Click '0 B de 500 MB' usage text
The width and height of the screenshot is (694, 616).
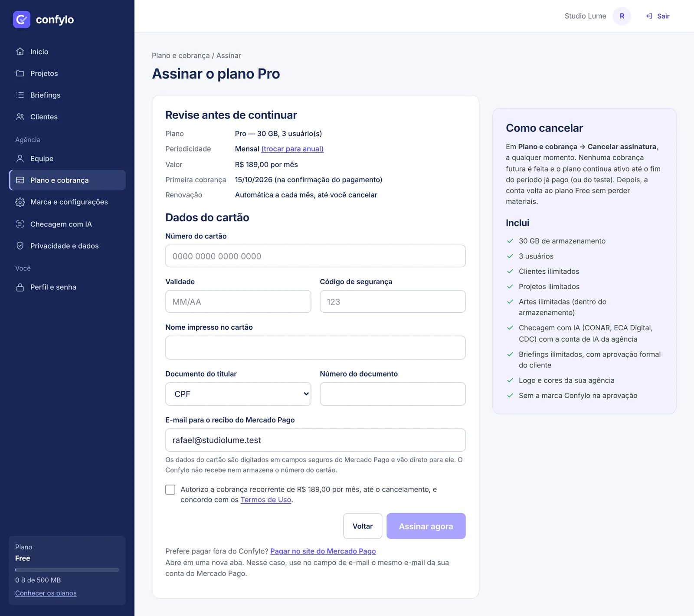[x=38, y=580]
